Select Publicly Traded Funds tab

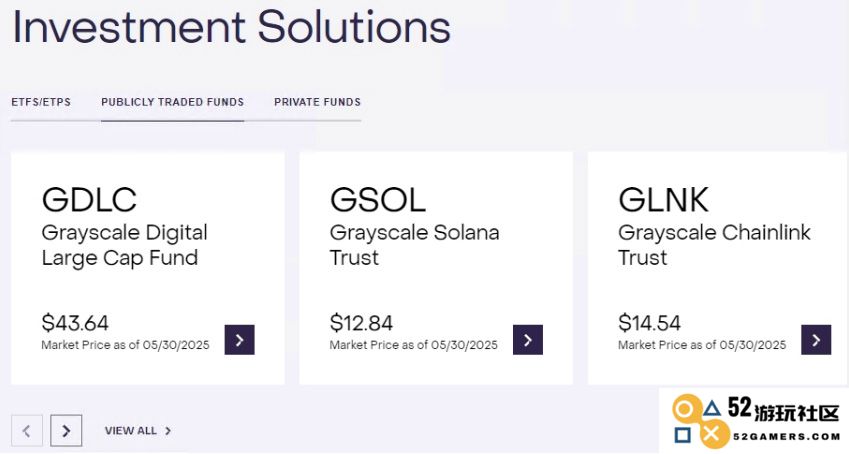tap(173, 102)
